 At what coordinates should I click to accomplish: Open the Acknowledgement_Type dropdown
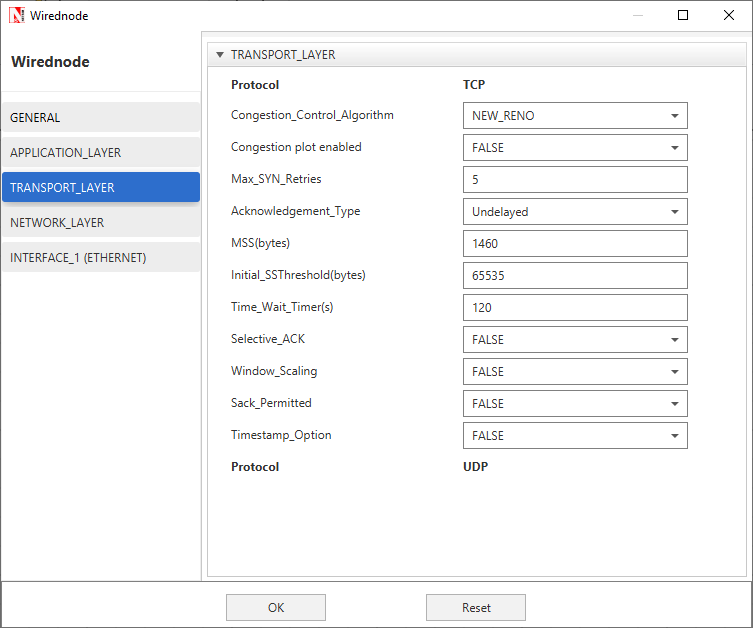(575, 212)
